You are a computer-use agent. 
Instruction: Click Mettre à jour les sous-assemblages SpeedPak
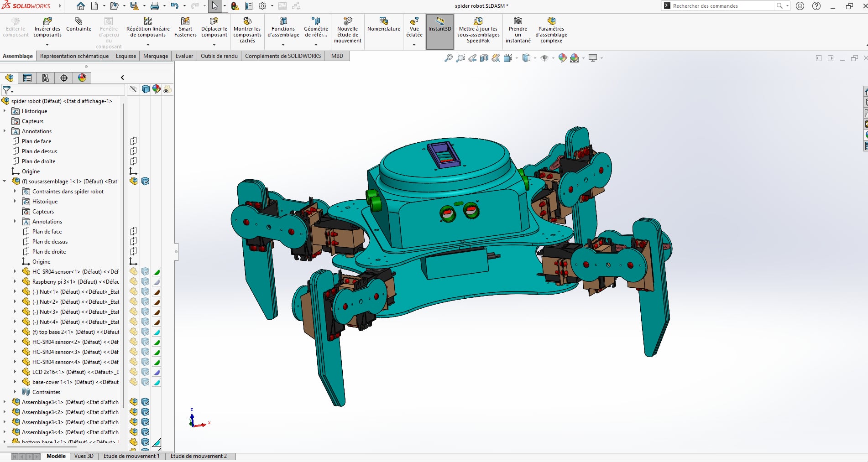coord(478,30)
